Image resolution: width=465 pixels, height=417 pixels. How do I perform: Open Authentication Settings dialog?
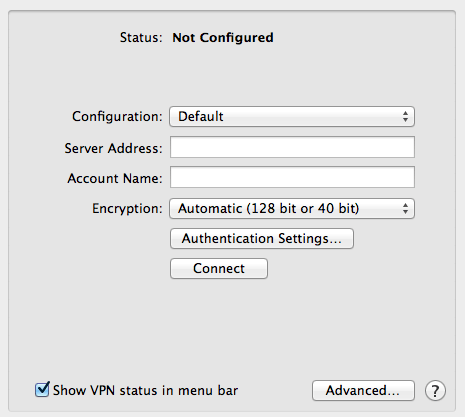click(x=262, y=239)
